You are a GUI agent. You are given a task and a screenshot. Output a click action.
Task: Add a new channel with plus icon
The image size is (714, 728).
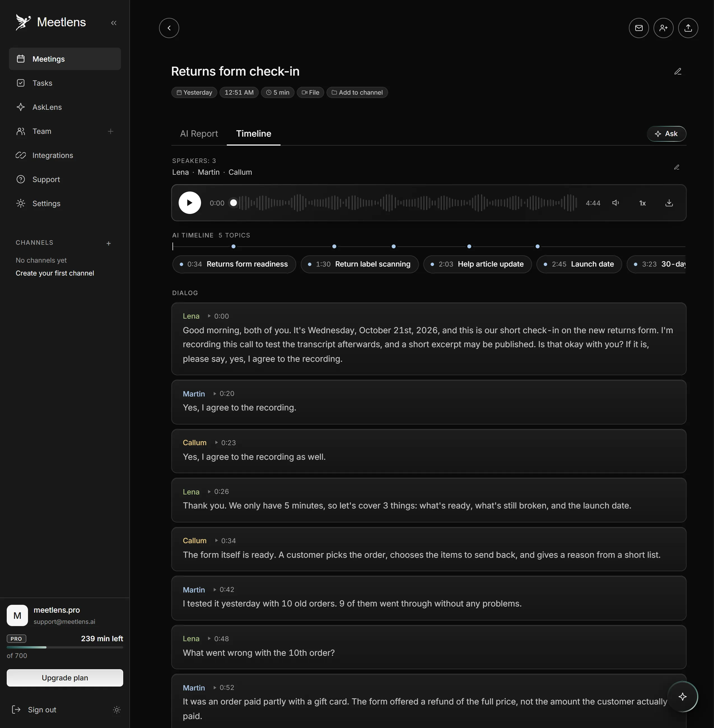tap(108, 243)
